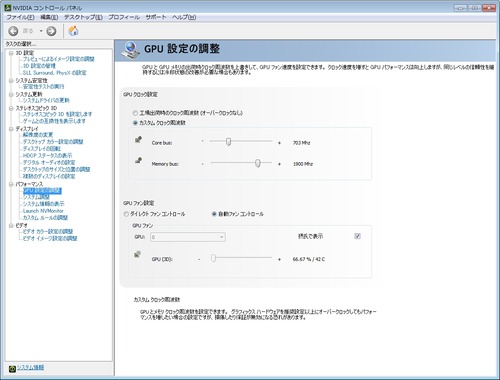Open desktop color settings tree item

[53, 142]
